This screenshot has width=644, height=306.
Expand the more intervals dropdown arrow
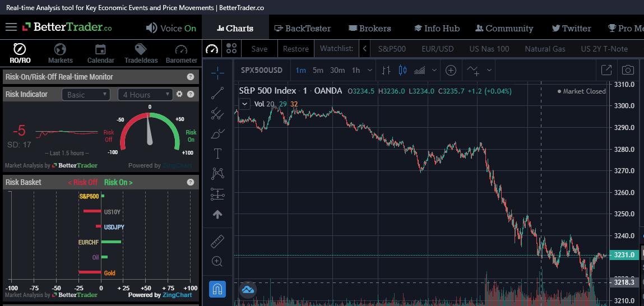tap(370, 70)
